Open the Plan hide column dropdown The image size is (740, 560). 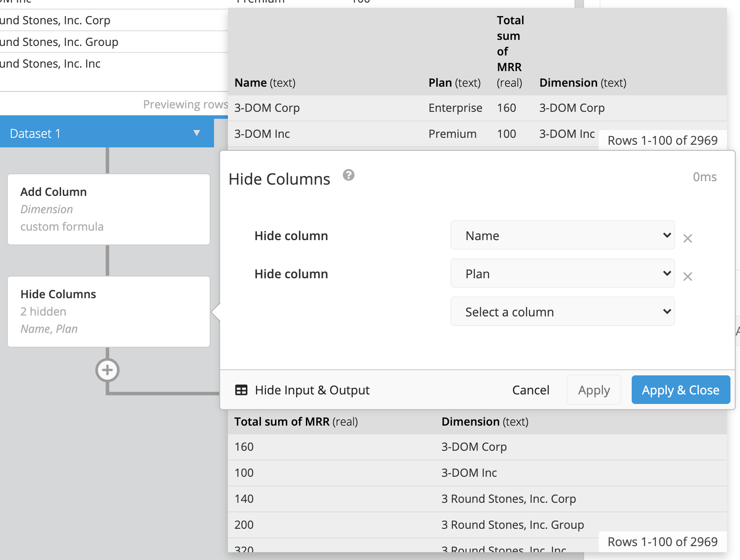click(x=562, y=273)
